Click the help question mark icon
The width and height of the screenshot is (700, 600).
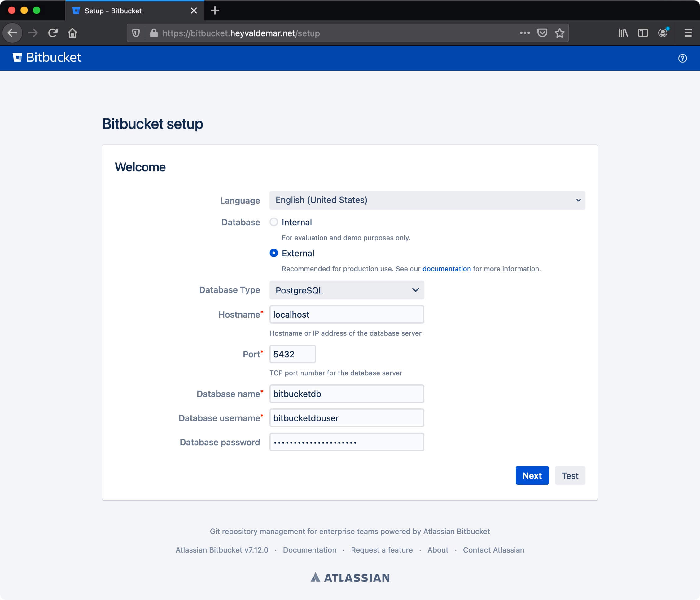click(683, 57)
